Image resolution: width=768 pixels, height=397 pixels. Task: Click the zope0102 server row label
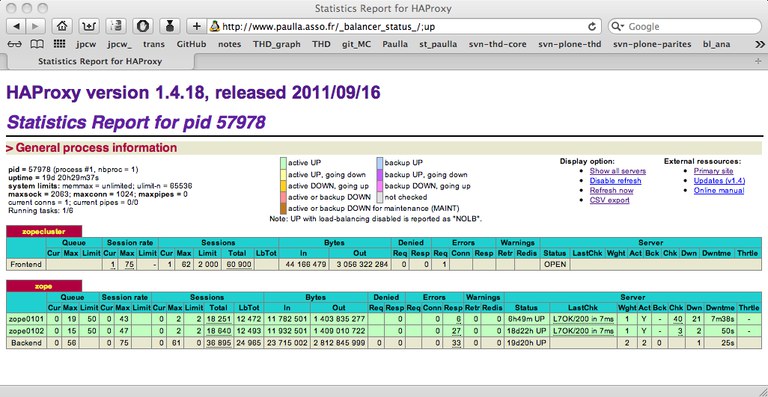(26, 331)
